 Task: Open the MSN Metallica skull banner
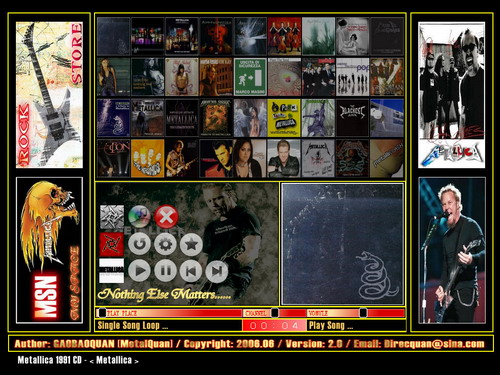tap(49, 250)
